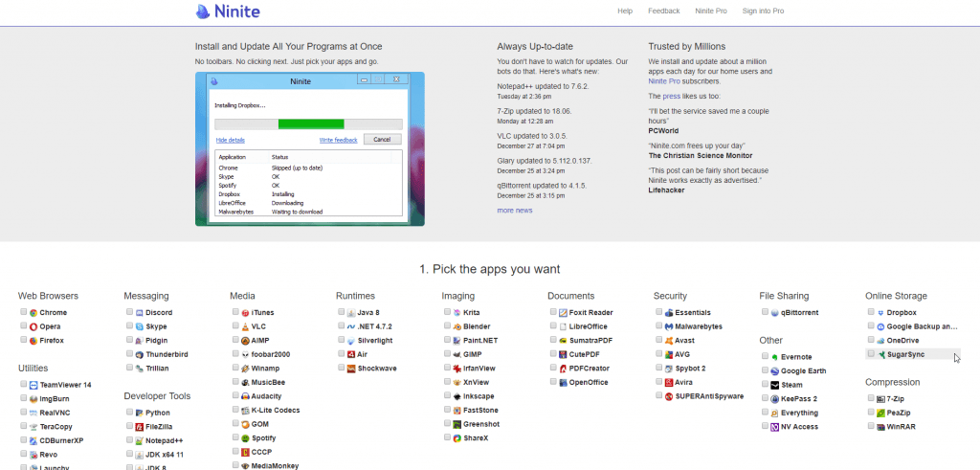
Task: Click the Blender icon
Action: pos(457,326)
